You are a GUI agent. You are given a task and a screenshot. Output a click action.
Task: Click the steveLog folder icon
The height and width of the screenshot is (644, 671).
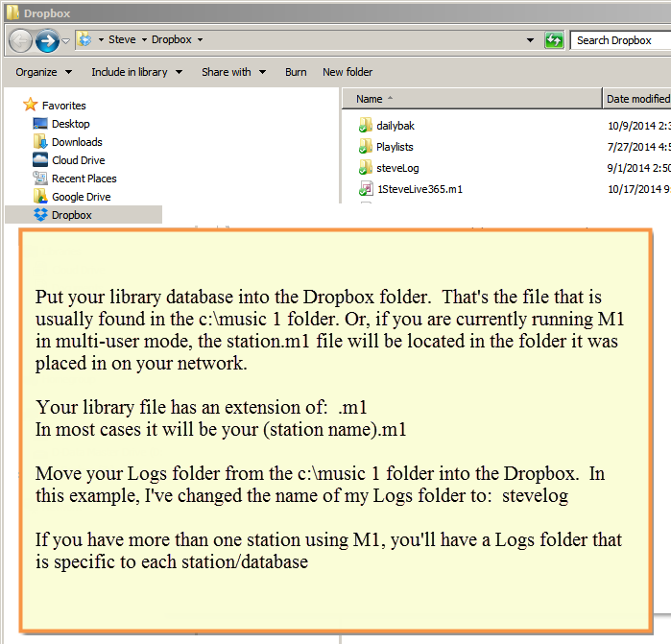point(365,167)
